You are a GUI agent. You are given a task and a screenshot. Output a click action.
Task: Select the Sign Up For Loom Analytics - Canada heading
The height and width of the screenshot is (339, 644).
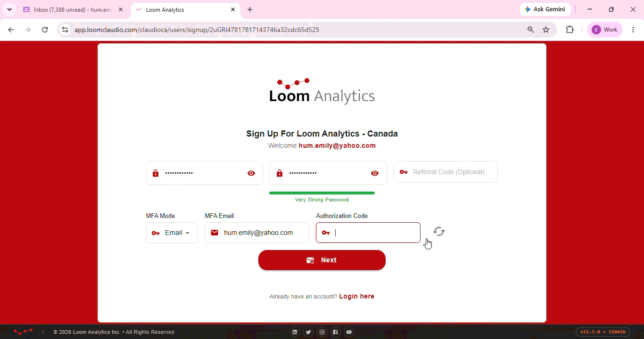(x=322, y=134)
